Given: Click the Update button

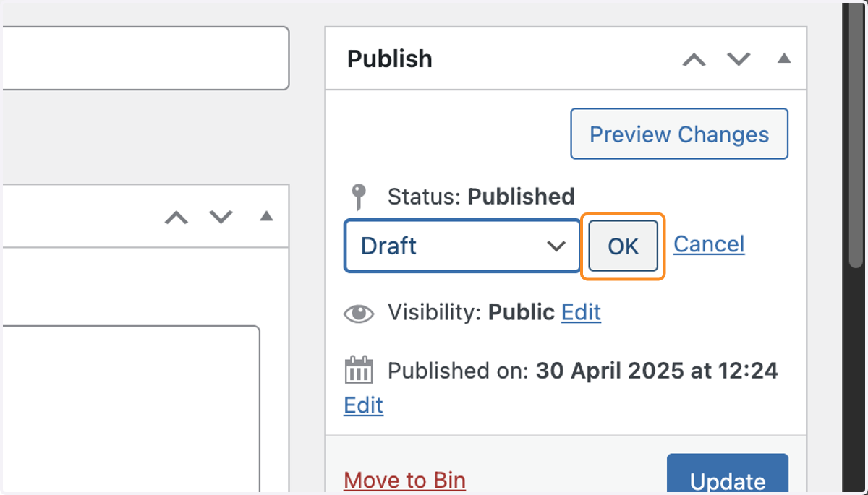Looking at the screenshot, I should coord(728,475).
